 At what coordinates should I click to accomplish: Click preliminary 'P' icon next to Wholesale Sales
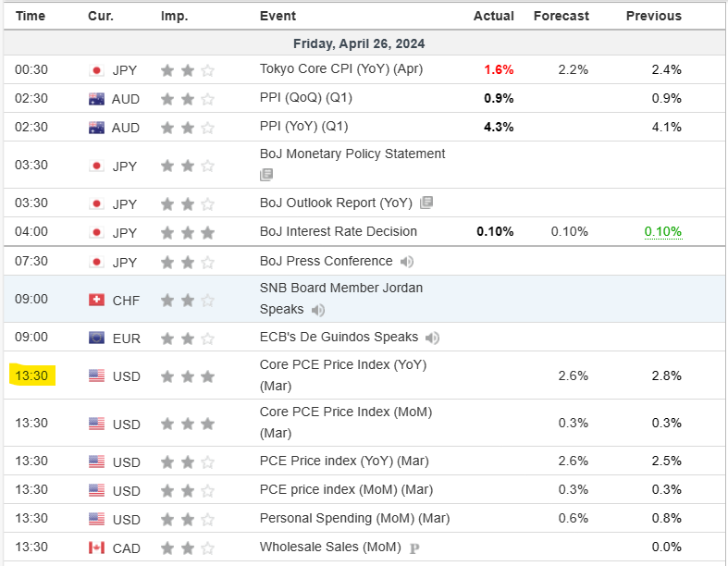point(415,548)
